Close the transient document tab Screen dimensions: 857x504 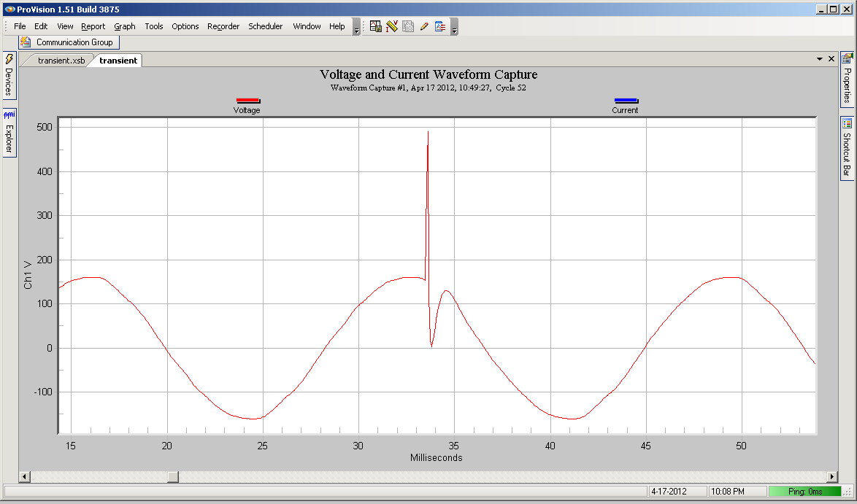pos(831,58)
